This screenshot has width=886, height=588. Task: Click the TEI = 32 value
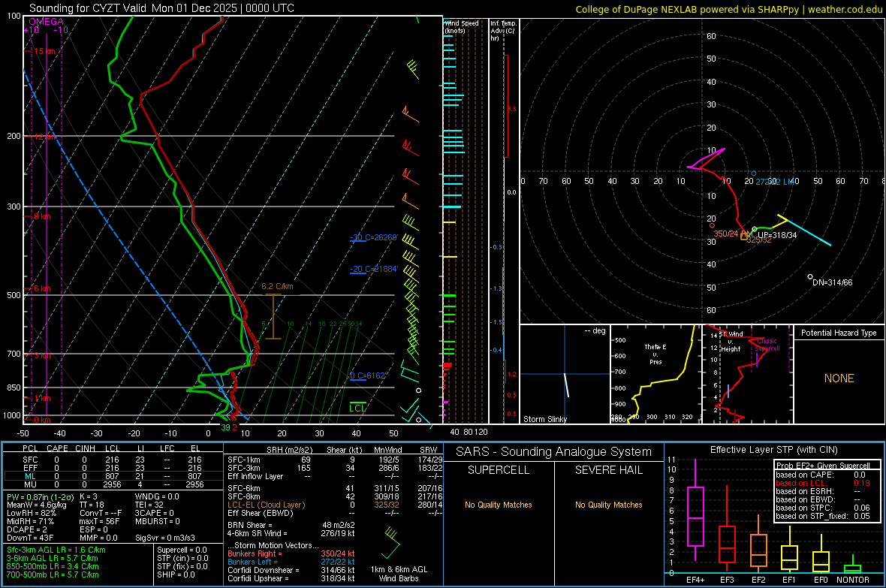tap(149, 505)
